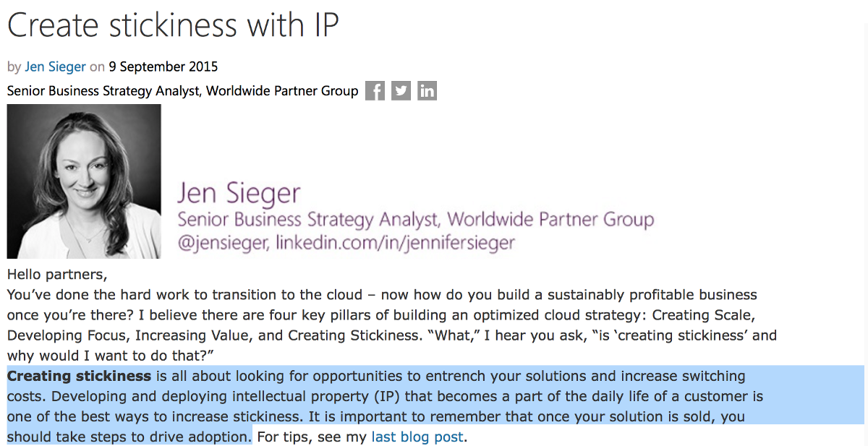Share the post on Facebook
The width and height of the screenshot is (868, 446).
click(375, 91)
